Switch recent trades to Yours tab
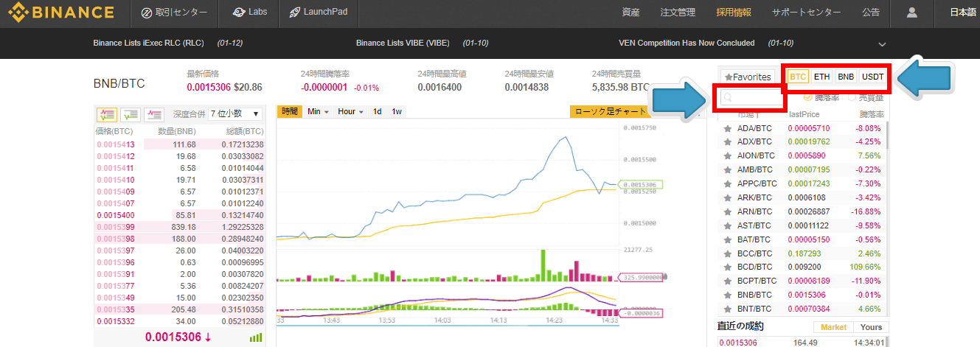980x347 pixels. coord(871,327)
